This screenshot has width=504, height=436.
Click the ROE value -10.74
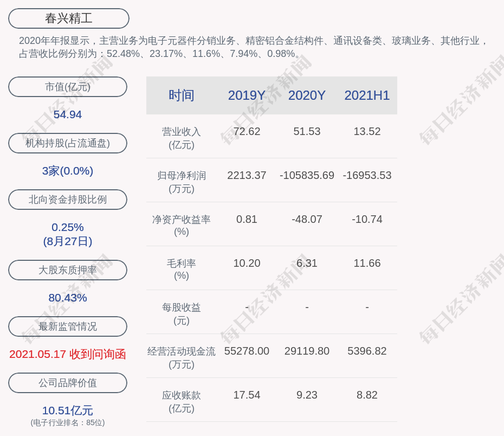[367, 219]
